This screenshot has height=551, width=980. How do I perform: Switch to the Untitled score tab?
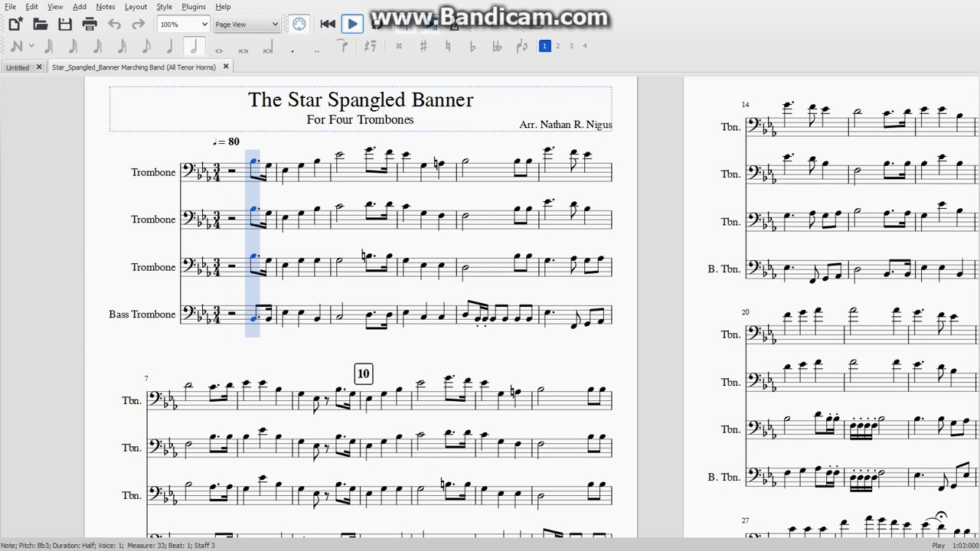[18, 67]
